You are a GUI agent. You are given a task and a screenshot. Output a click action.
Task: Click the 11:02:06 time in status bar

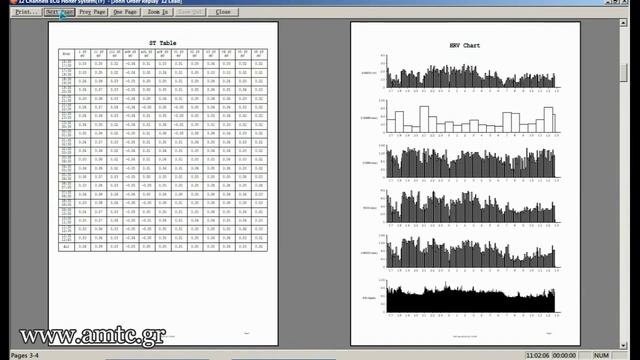point(538,356)
